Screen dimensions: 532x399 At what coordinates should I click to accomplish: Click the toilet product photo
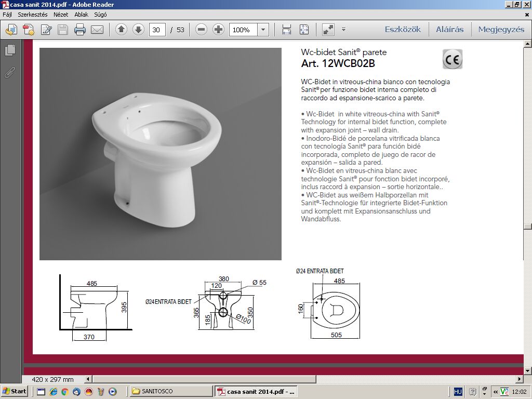[x=161, y=154]
